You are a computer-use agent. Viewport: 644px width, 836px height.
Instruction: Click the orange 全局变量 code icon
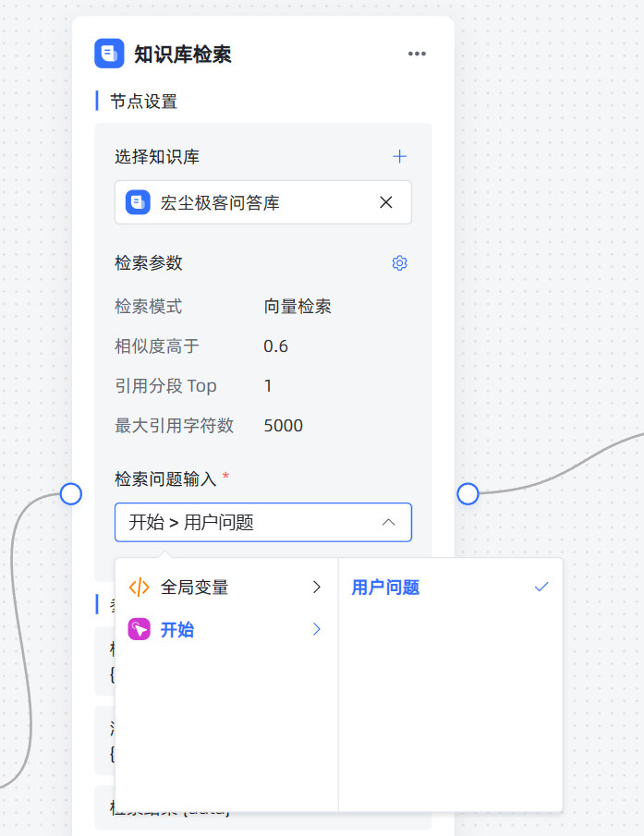click(x=139, y=587)
